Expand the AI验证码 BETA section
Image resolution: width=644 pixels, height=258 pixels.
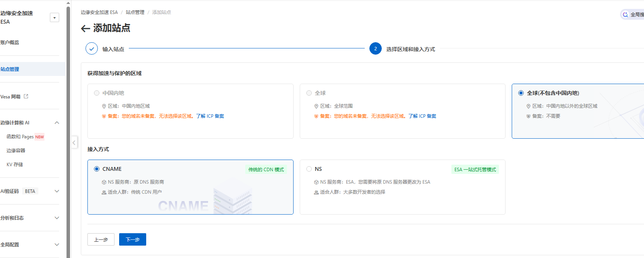[57, 191]
